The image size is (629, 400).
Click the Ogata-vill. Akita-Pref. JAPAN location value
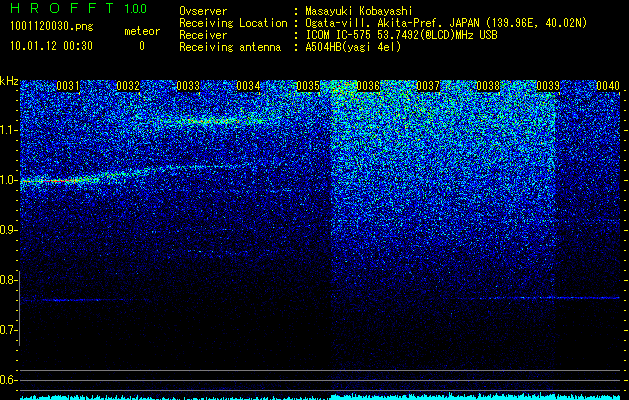(x=446, y=23)
